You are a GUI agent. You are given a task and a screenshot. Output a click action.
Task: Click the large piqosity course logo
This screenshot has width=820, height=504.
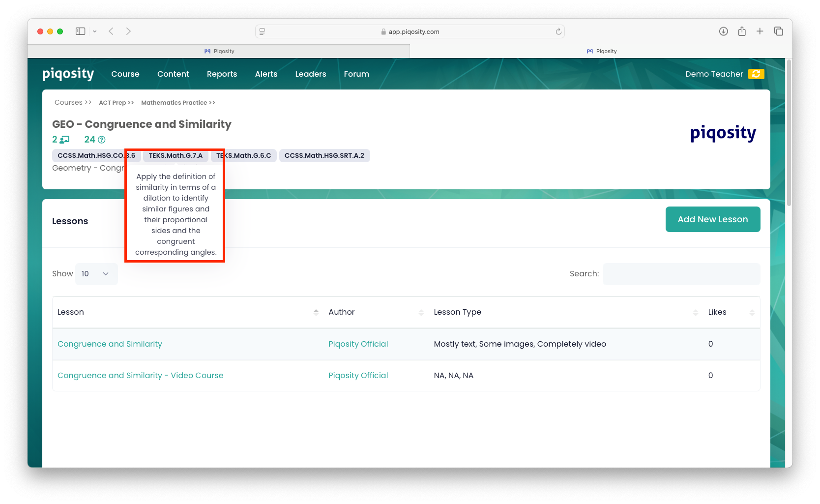(x=723, y=133)
